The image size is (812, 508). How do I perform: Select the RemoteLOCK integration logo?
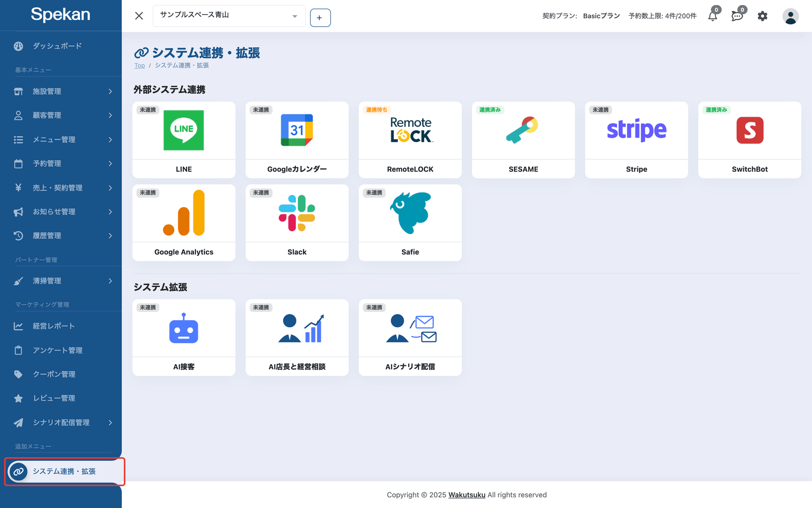411,130
